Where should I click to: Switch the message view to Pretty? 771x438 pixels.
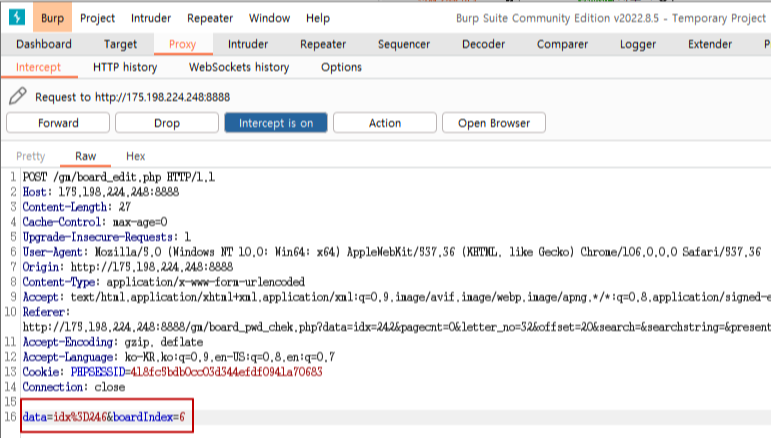pos(30,156)
